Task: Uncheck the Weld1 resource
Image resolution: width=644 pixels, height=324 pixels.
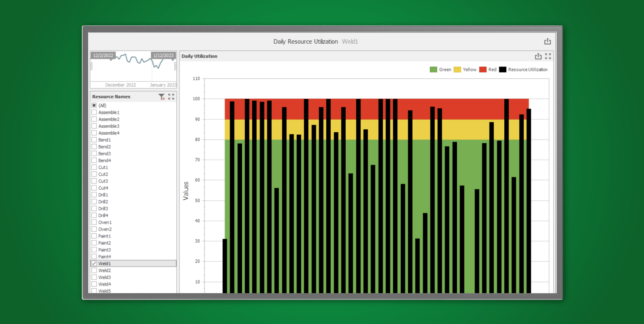Action: (x=94, y=263)
